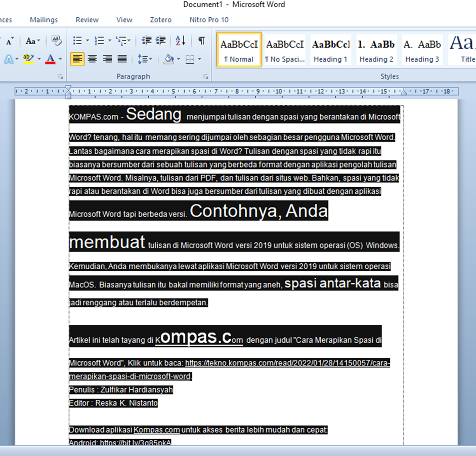Open the Bullets dropdown arrow

[88, 40]
